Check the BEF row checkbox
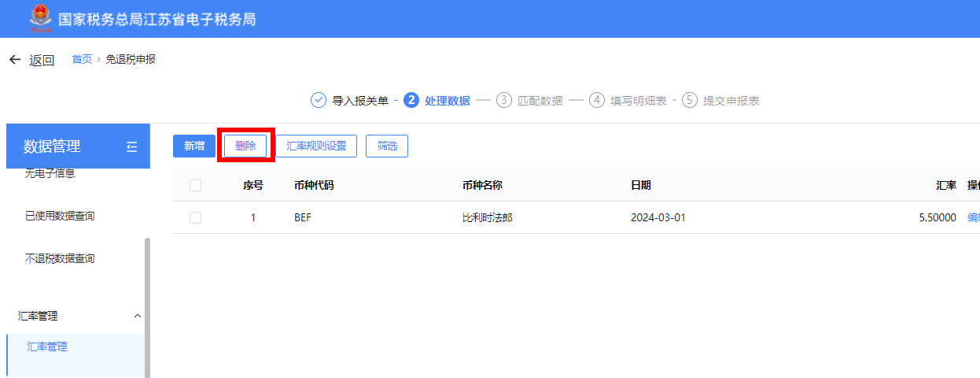 [196, 218]
